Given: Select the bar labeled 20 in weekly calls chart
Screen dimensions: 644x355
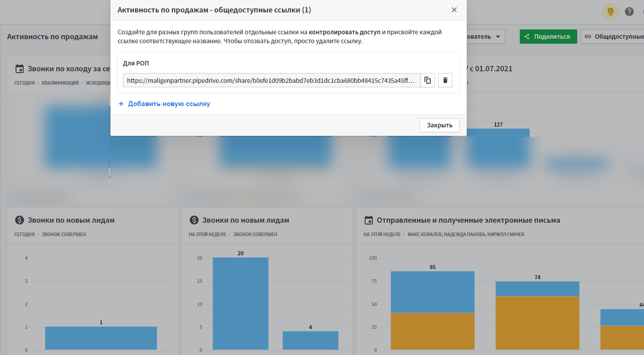Looking at the screenshot, I should pyautogui.click(x=240, y=304).
